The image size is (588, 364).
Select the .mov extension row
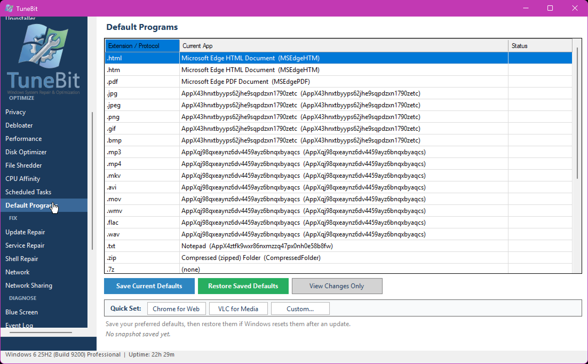339,199
